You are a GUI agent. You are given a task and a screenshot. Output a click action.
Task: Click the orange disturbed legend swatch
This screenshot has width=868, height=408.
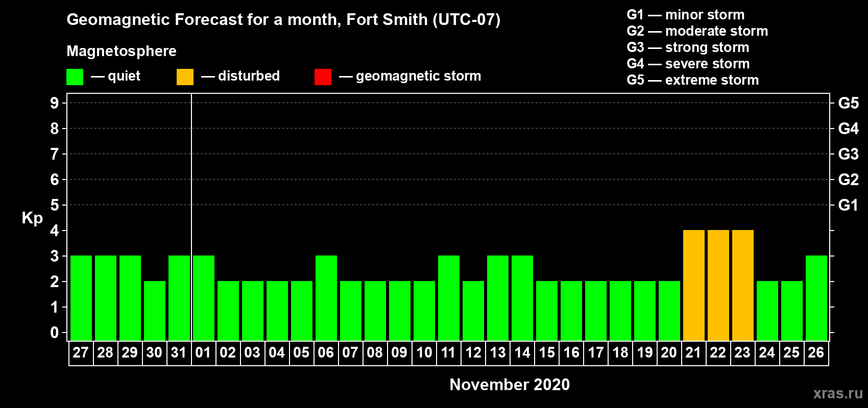[185, 77]
